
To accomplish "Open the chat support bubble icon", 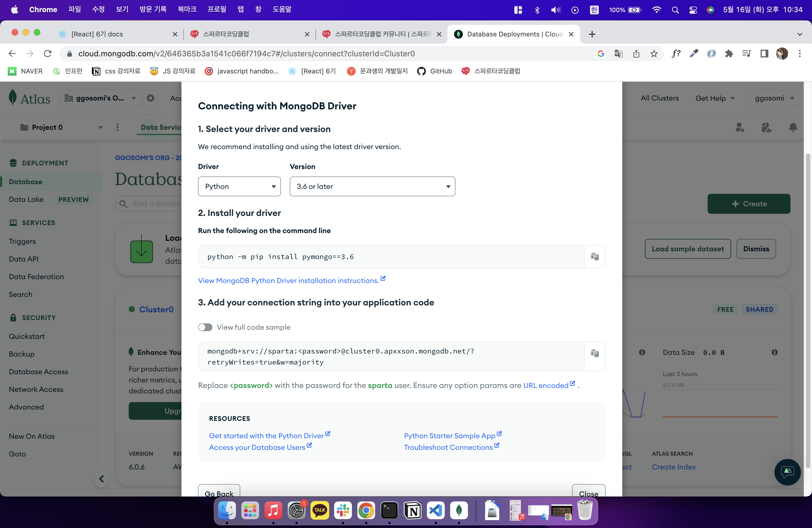I will click(x=787, y=472).
